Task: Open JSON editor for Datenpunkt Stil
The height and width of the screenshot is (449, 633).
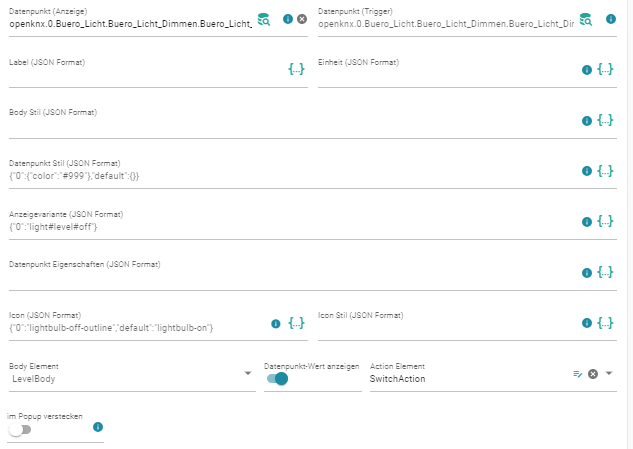Action: (605, 171)
